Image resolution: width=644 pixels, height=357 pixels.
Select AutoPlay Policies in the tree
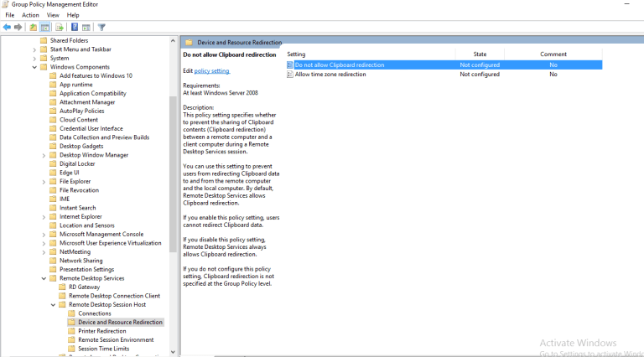pos(81,111)
